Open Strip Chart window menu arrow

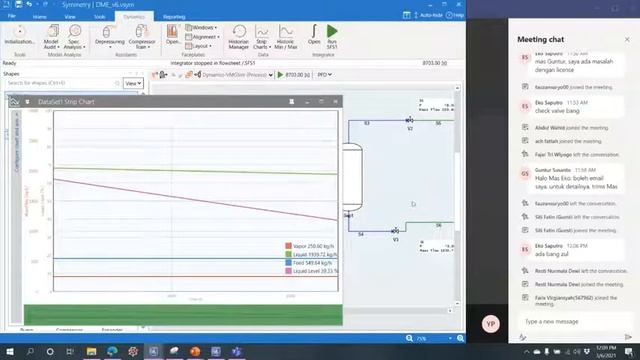pyautogui.click(x=27, y=102)
